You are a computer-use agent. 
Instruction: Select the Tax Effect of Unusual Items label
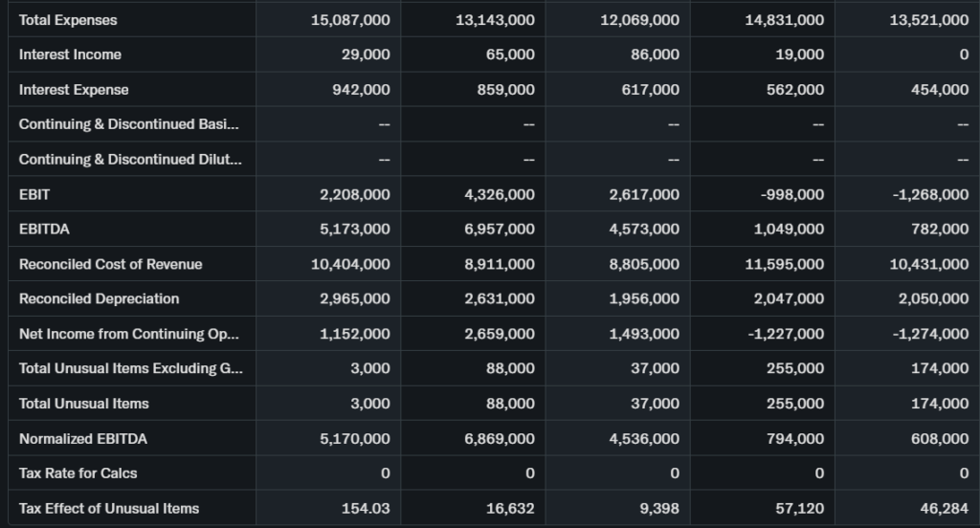click(109, 508)
